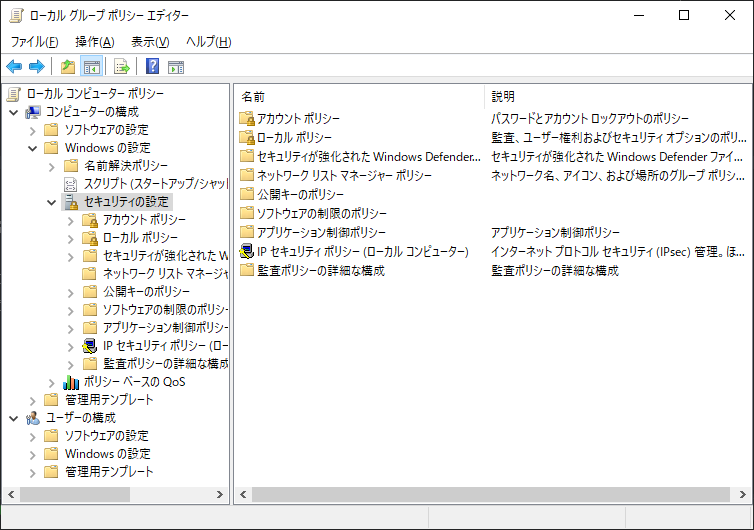The height and width of the screenshot is (530, 754).
Task: Expand ソフトウェアの設定 under コンピューターの構成
Action: (33, 130)
